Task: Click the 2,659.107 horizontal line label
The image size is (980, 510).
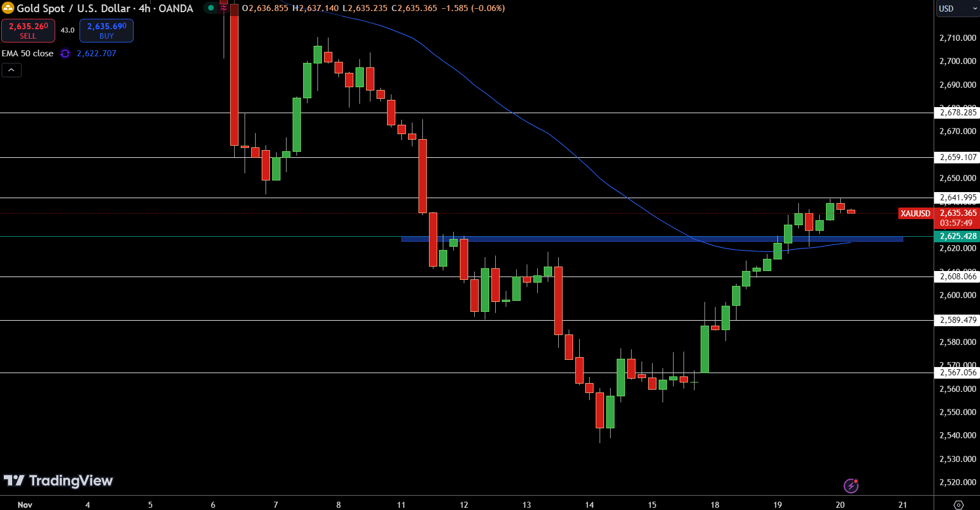Action: (x=957, y=157)
